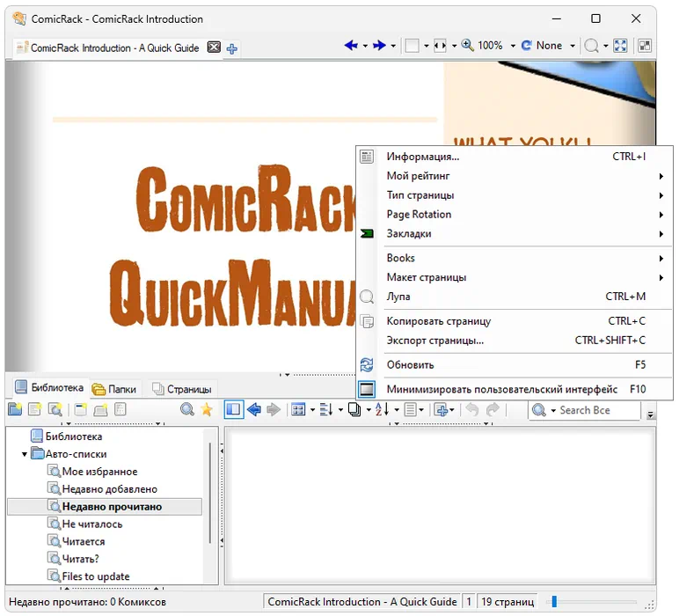Select Обновить in context menu
Screen dimensions: 679x616
click(x=515, y=364)
